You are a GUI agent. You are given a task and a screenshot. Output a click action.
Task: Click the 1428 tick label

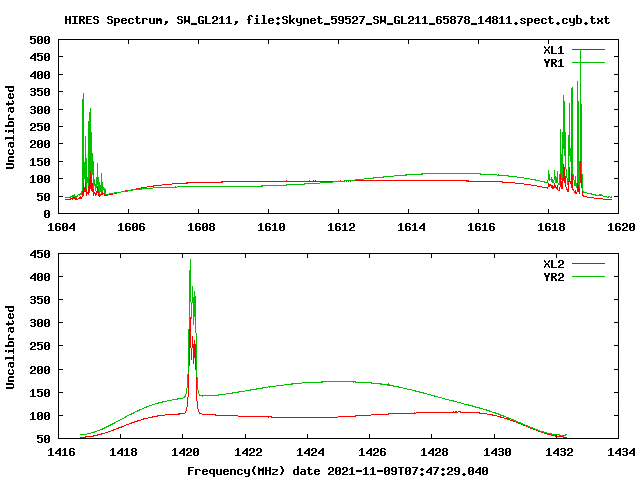[x=434, y=452]
